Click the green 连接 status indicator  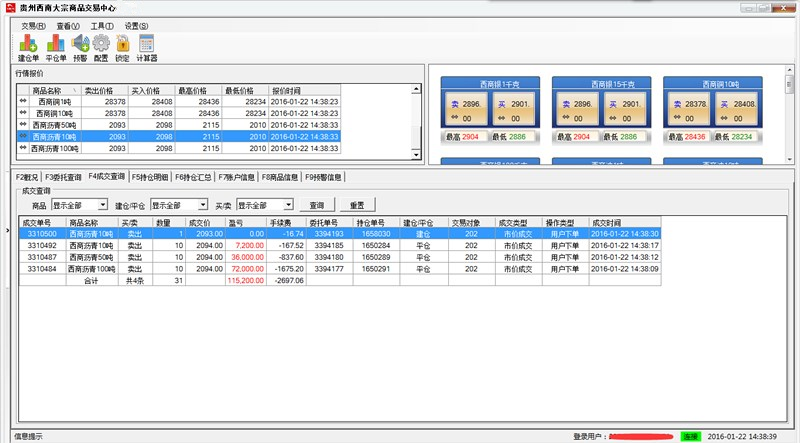pos(690,437)
